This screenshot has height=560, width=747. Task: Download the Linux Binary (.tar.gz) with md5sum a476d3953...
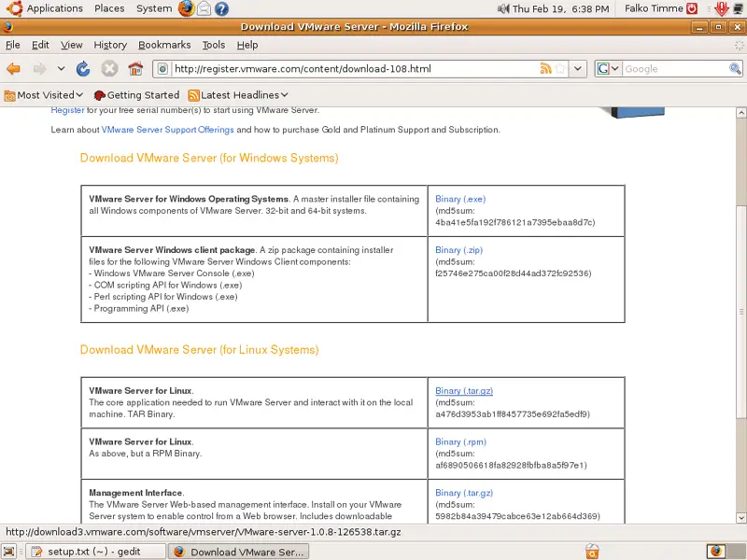464,391
